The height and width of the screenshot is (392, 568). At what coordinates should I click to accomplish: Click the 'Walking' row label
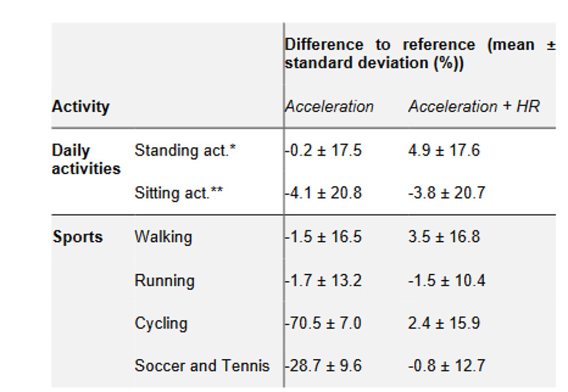tap(163, 236)
